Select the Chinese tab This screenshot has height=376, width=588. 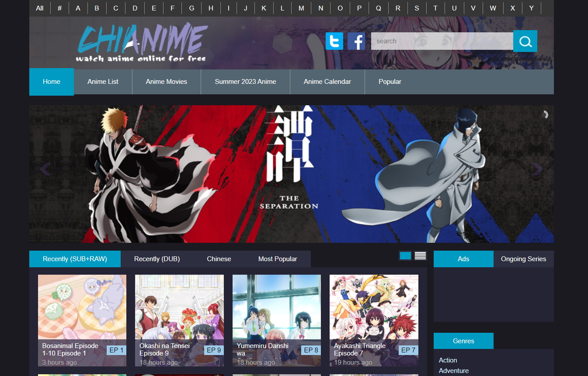219,259
